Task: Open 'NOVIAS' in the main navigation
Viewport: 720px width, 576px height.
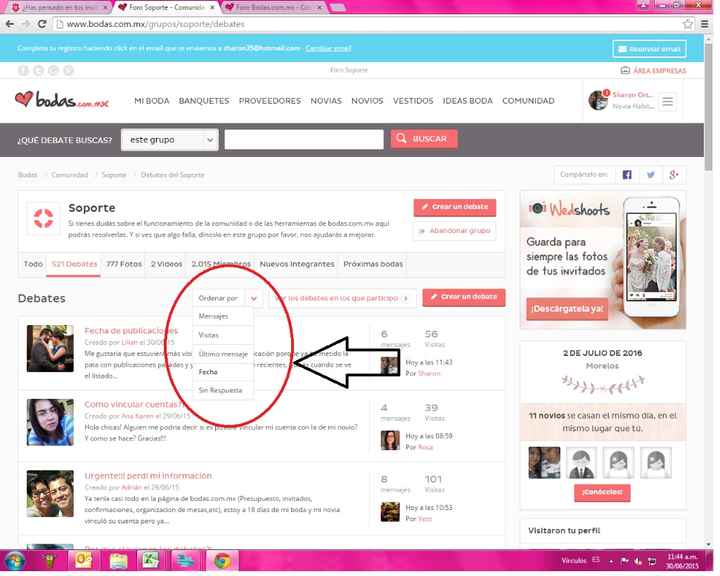Action: click(x=326, y=101)
